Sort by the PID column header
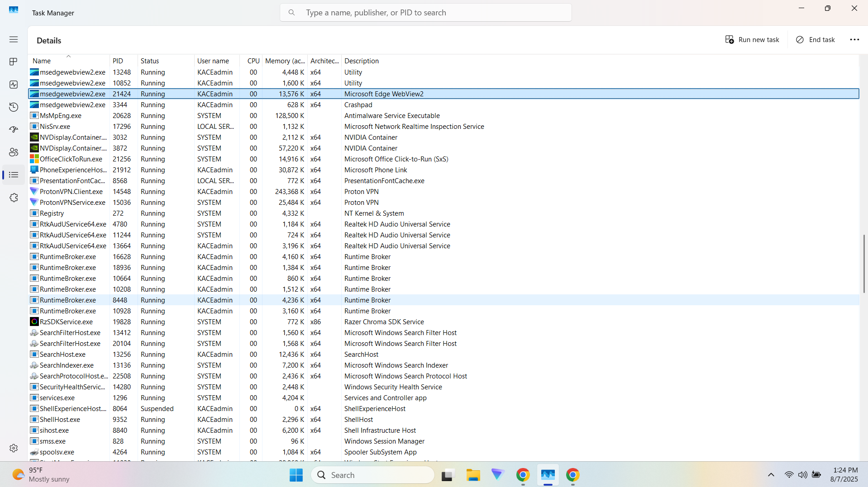868x487 pixels. [x=123, y=61]
